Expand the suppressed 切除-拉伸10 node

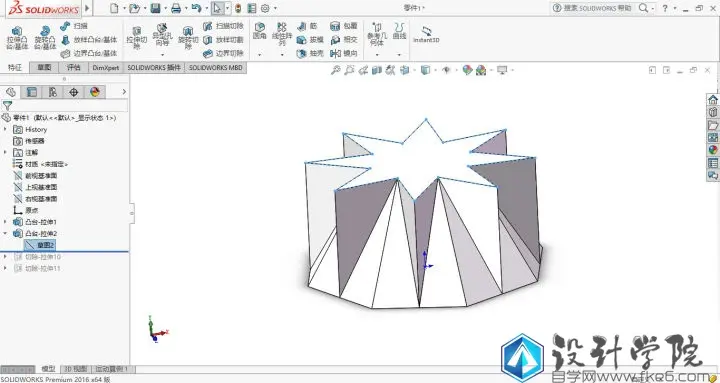pos(6,257)
